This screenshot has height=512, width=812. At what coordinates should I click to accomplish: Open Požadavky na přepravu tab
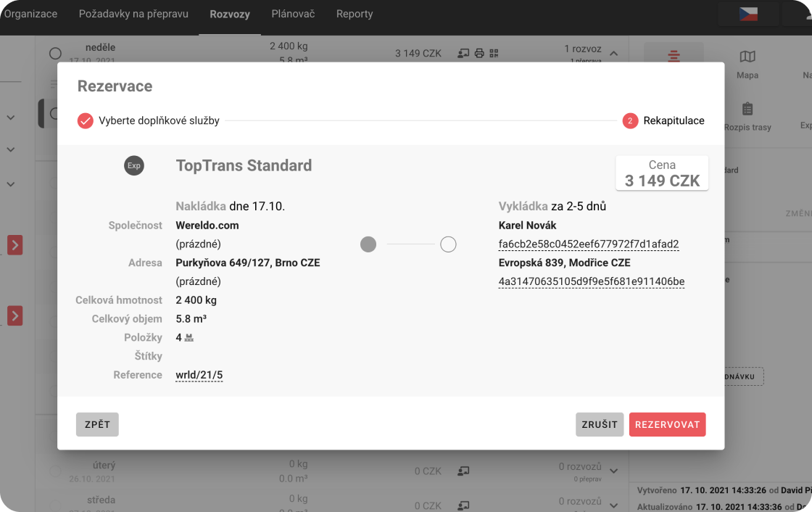point(133,14)
